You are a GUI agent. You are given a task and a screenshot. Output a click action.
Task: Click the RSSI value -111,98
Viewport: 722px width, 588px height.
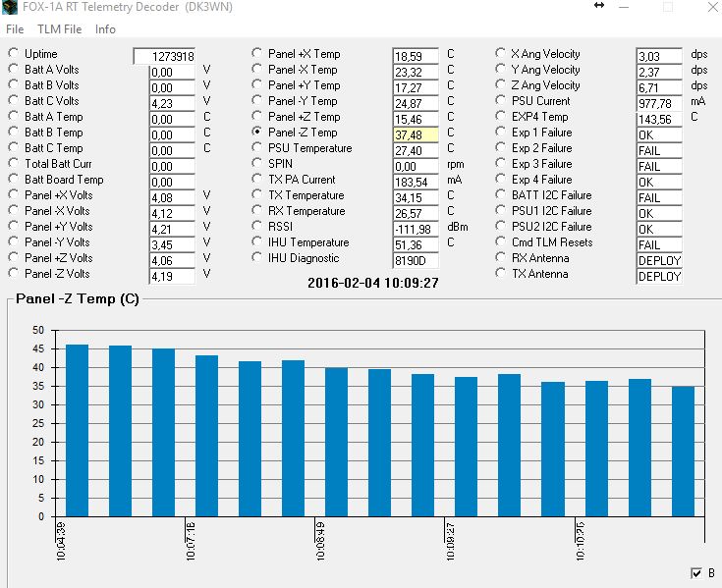[x=416, y=229]
